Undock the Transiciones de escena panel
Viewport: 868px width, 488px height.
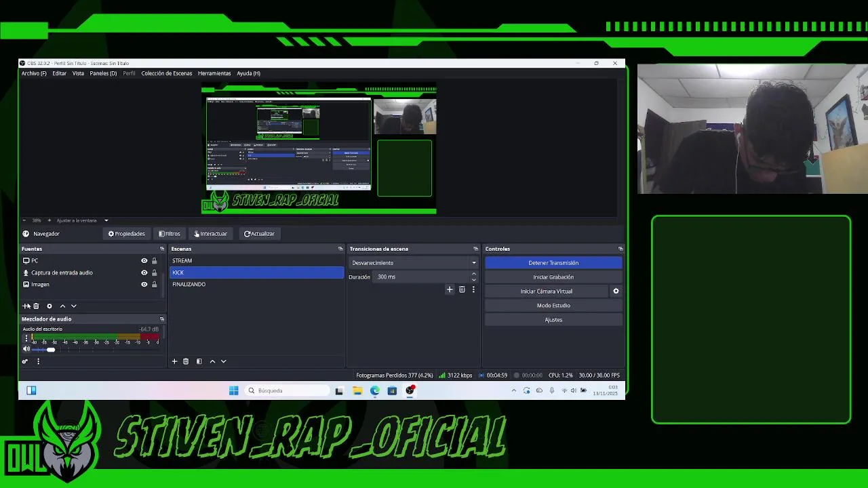coord(475,249)
